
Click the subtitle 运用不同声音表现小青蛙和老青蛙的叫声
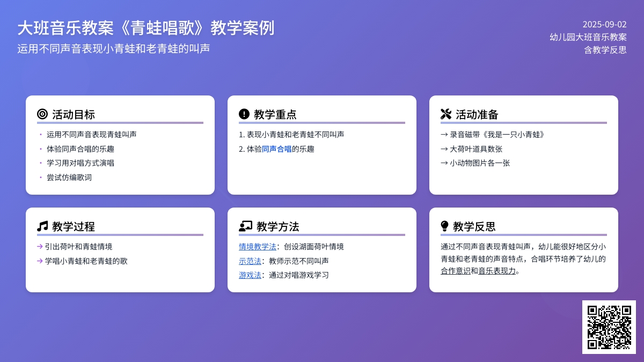(x=113, y=48)
